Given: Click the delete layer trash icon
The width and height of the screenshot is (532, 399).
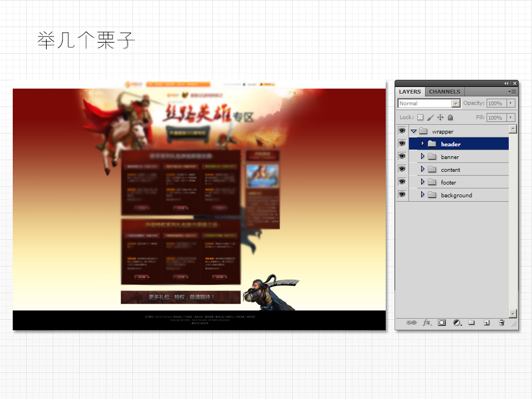Looking at the screenshot, I should tap(502, 323).
